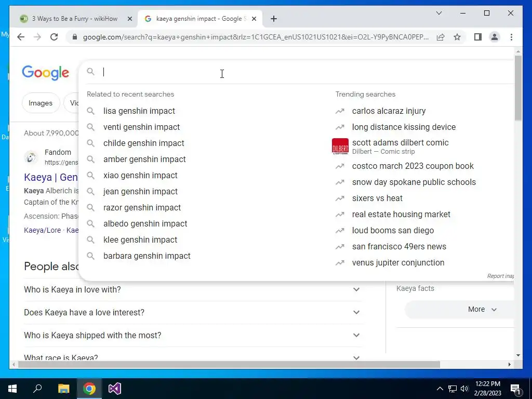Select trending long distance kissing device
The width and height of the screenshot is (532, 399).
(404, 127)
